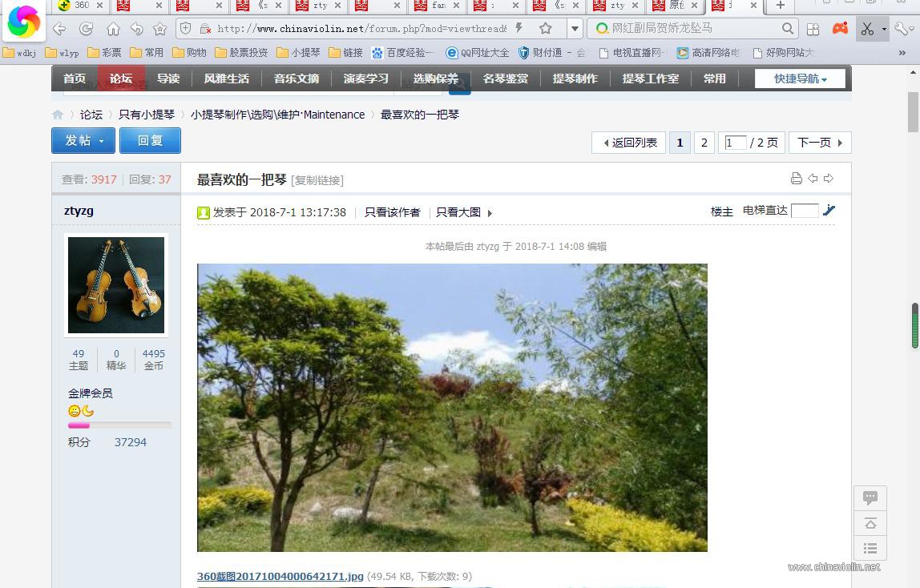The width and height of the screenshot is (920, 588).
Task: Close the tab labeled 360
Action: [x=99, y=6]
